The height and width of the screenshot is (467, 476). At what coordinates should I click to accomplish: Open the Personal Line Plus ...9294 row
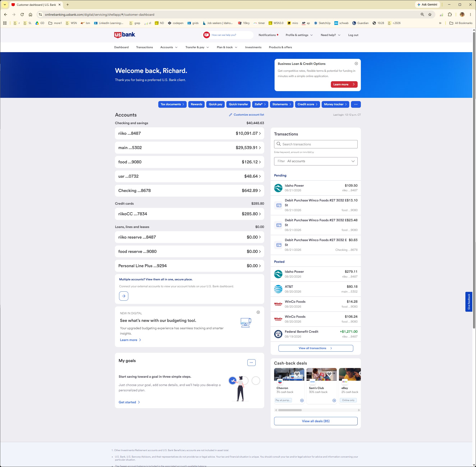click(189, 266)
